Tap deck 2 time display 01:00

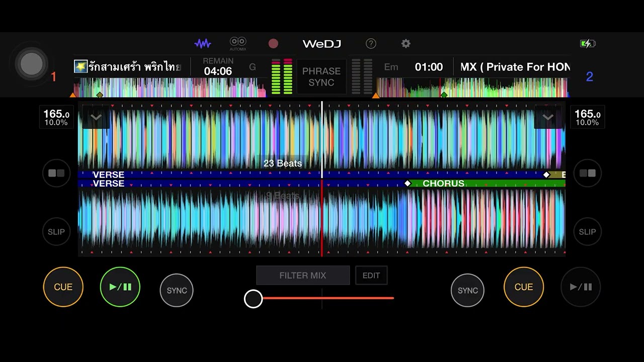(x=429, y=67)
